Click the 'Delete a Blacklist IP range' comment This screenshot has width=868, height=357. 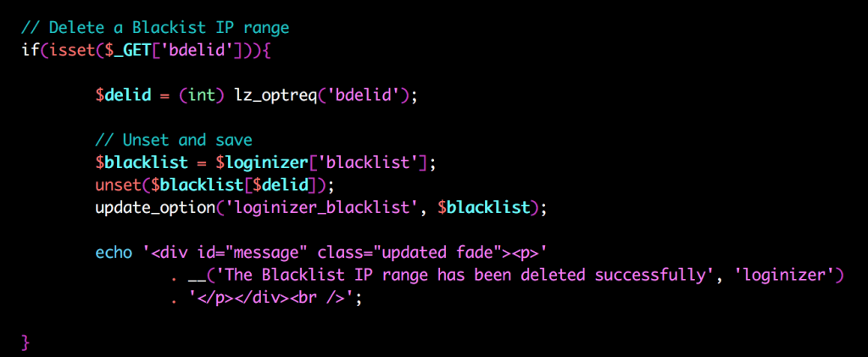(156, 28)
